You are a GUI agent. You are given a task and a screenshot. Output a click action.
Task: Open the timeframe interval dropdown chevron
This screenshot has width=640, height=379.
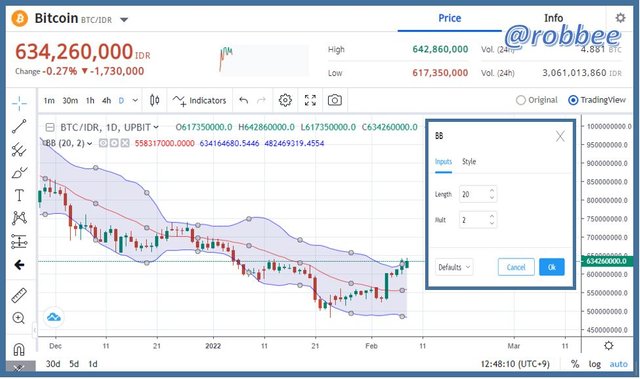135,100
